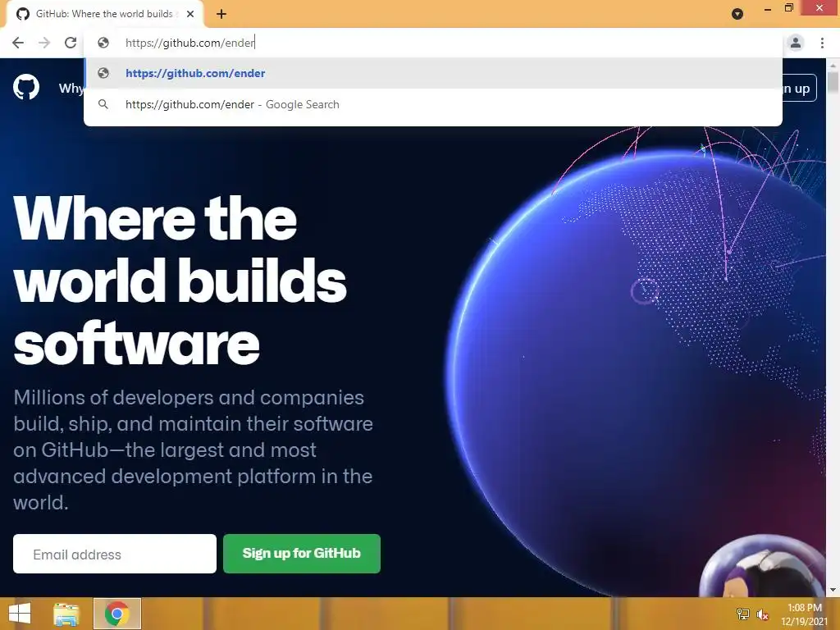
Task: Click the Sign up button in header
Action: [799, 89]
